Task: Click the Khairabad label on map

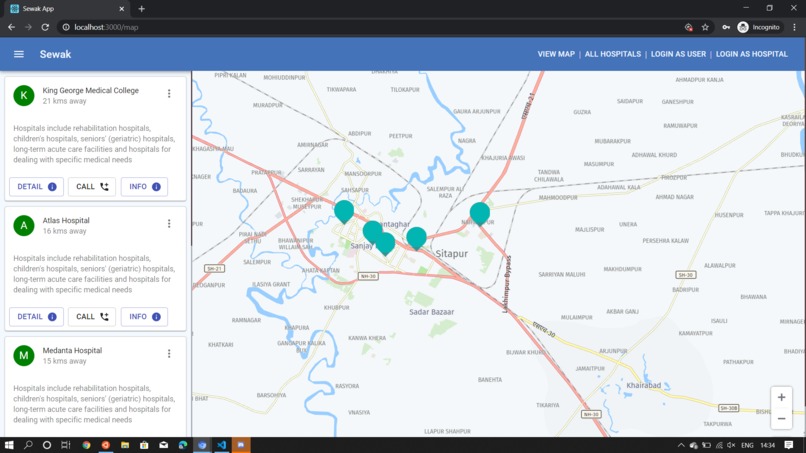Action: click(644, 385)
